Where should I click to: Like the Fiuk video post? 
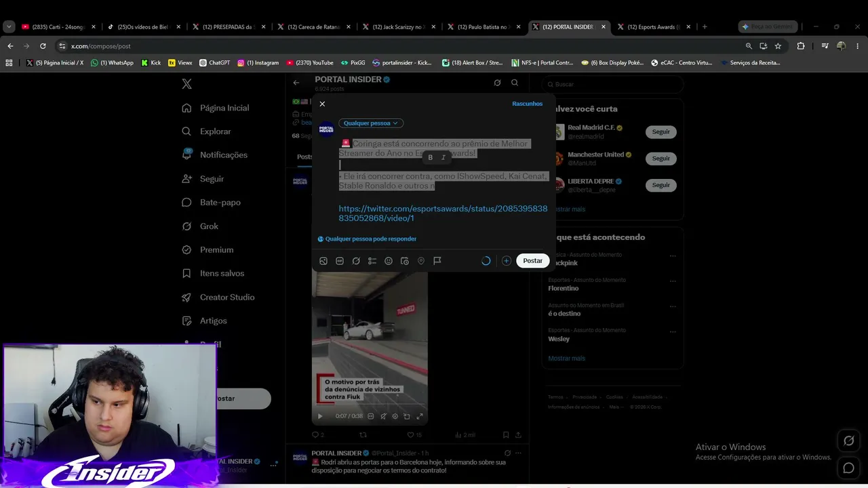(414, 435)
